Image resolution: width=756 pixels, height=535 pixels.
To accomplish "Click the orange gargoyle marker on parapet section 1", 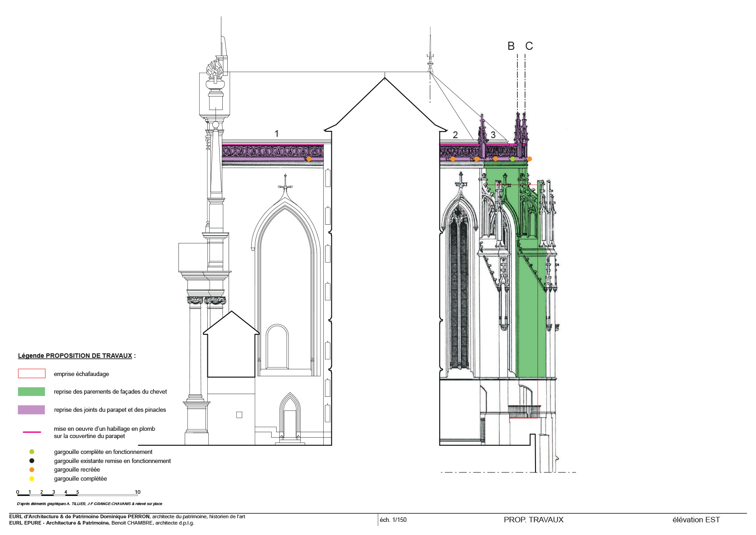I will coord(309,159).
